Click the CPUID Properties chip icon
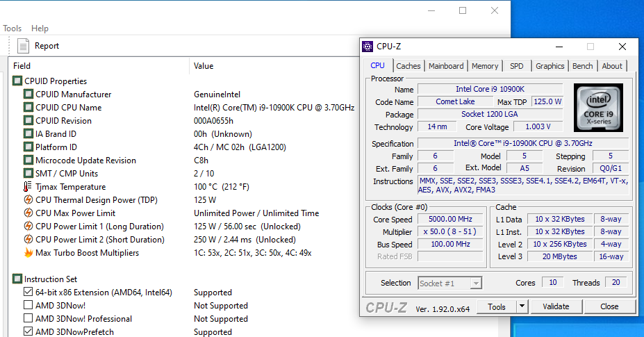 17,81
